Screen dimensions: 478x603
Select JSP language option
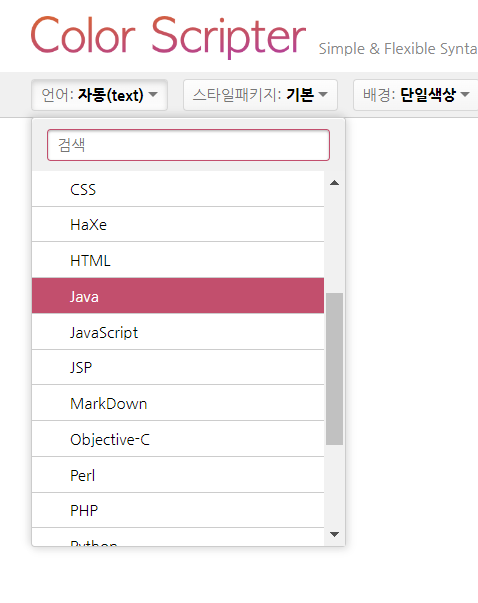click(178, 367)
